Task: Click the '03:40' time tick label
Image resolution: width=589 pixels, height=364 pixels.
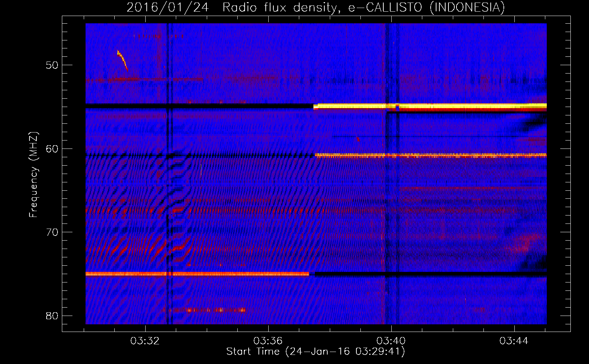Action: 391,341
